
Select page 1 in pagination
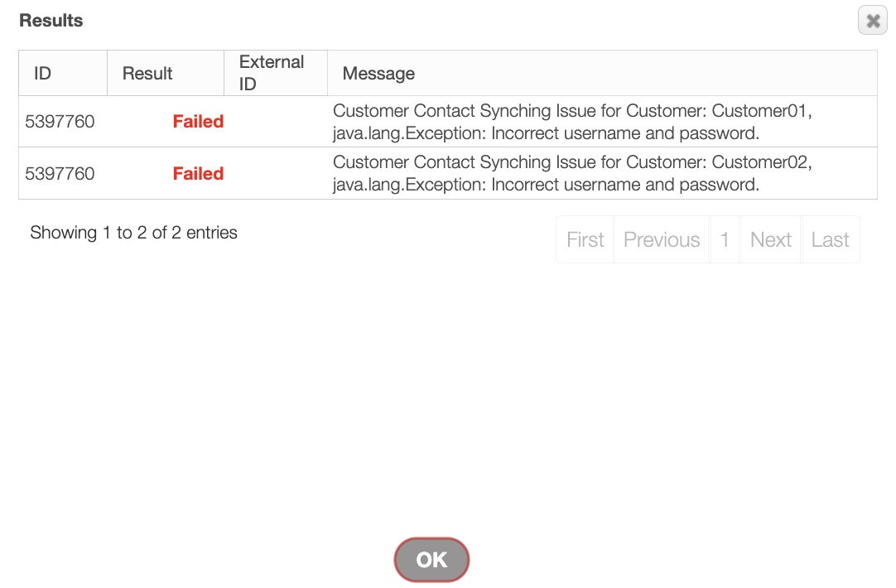tap(725, 239)
